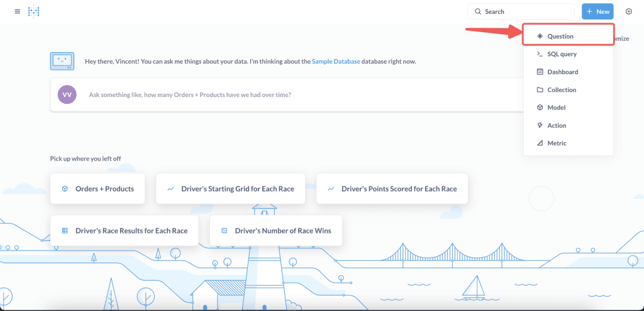Click the table icon on Driver's Race Results

pyautogui.click(x=65, y=230)
